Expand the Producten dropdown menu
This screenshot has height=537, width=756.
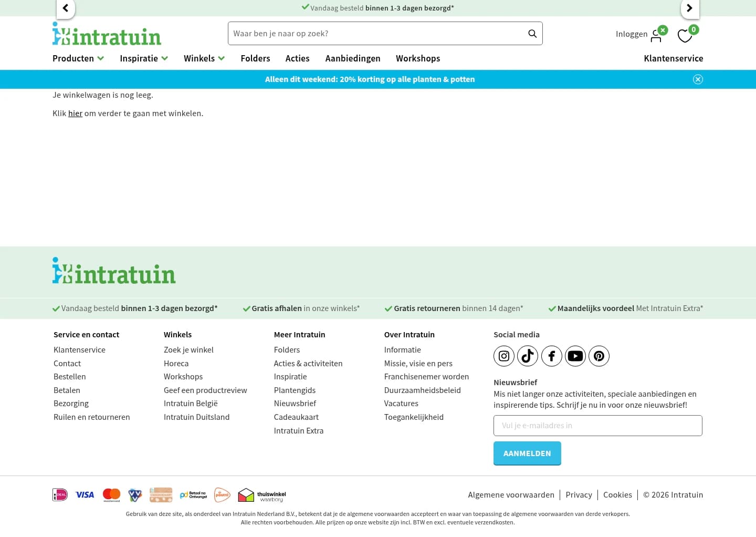pyautogui.click(x=78, y=58)
